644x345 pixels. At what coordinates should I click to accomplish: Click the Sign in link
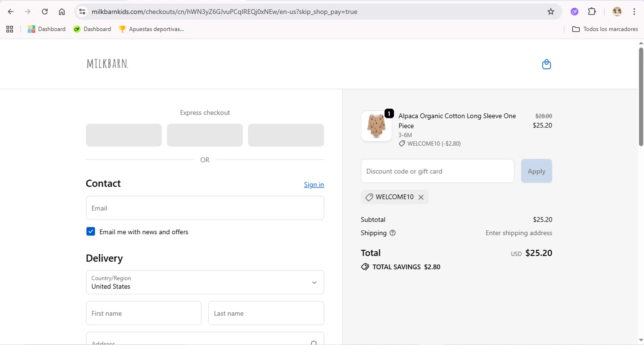tap(314, 185)
